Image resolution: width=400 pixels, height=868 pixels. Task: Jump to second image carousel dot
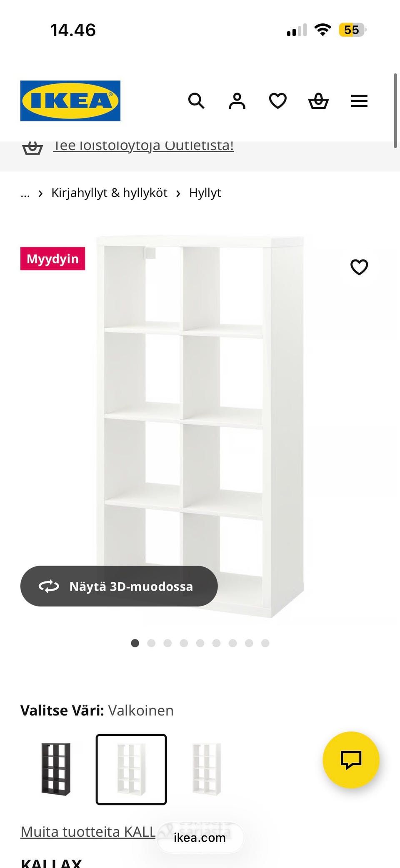point(151,643)
